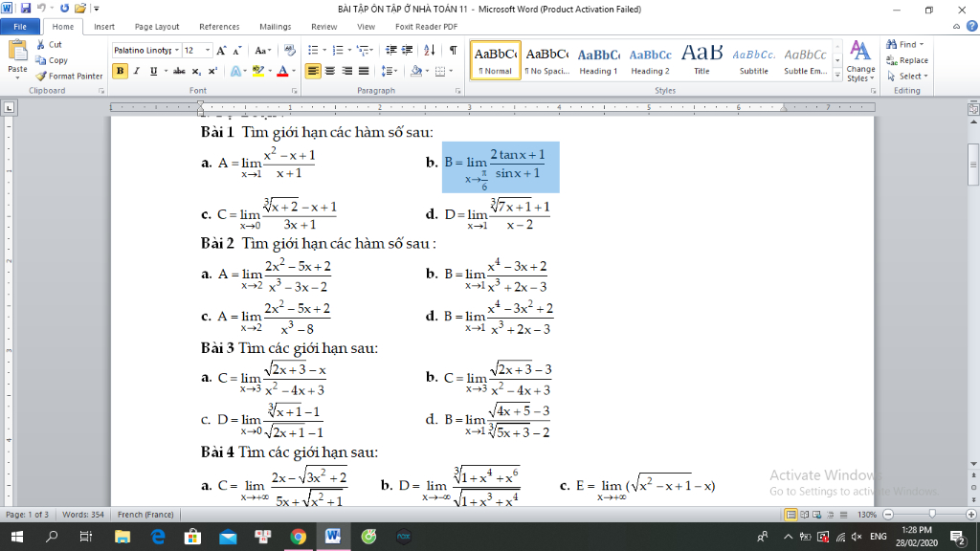This screenshot has width=980, height=551.
Task: Justify the paragraph text
Action: pyautogui.click(x=363, y=71)
